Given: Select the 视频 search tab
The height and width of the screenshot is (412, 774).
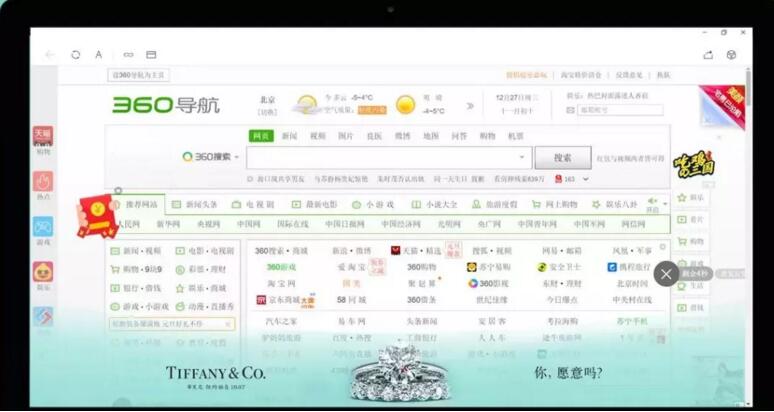Looking at the screenshot, I should coord(317,136).
